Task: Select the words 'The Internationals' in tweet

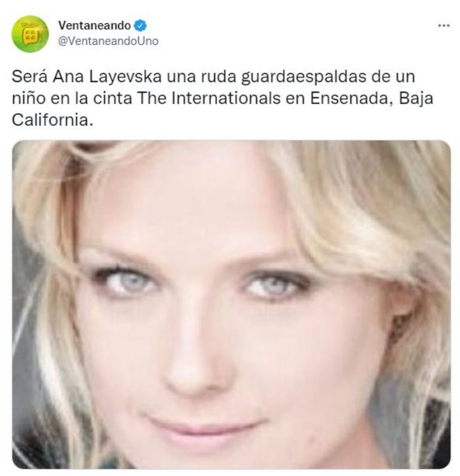Action: (209, 98)
